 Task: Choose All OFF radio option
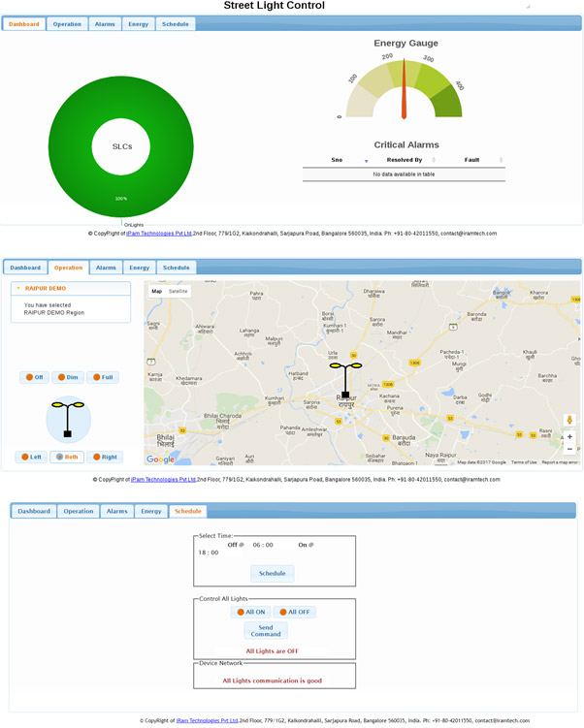point(295,612)
